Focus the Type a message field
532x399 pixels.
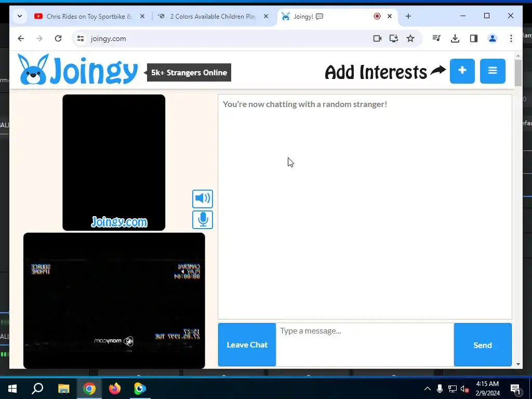[x=365, y=345]
